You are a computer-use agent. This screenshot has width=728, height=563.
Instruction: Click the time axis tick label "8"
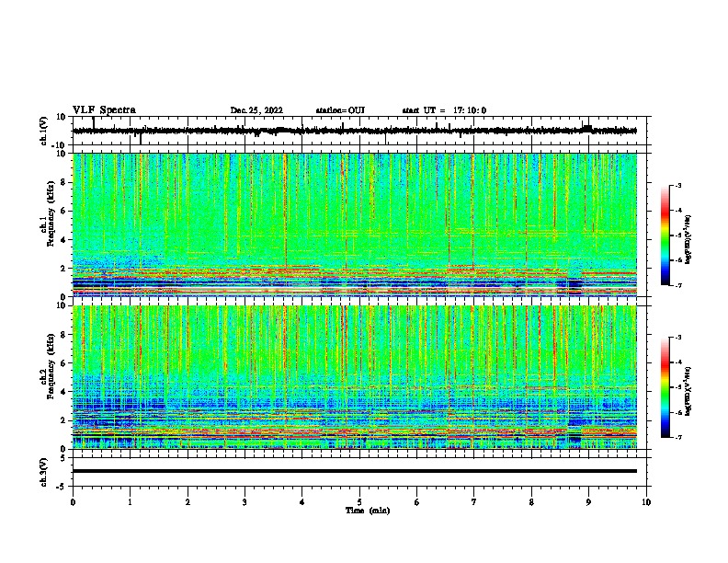tap(531, 502)
